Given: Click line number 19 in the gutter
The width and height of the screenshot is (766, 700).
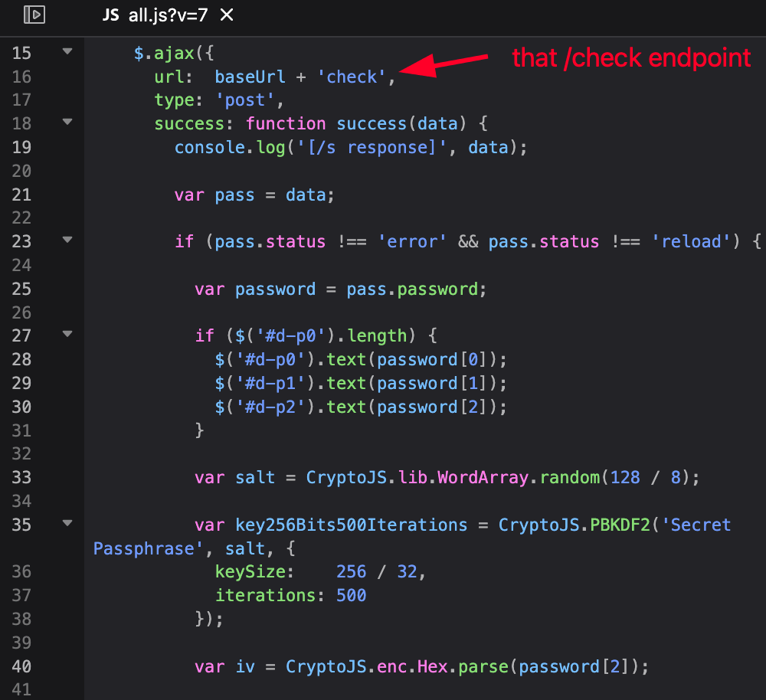Looking at the screenshot, I should (x=22, y=147).
